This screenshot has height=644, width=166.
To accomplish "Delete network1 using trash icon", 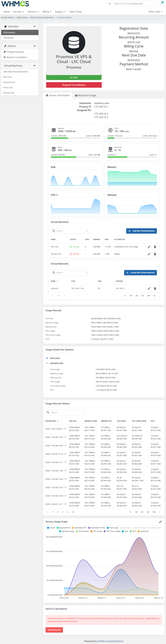I will [x=155, y=289].
